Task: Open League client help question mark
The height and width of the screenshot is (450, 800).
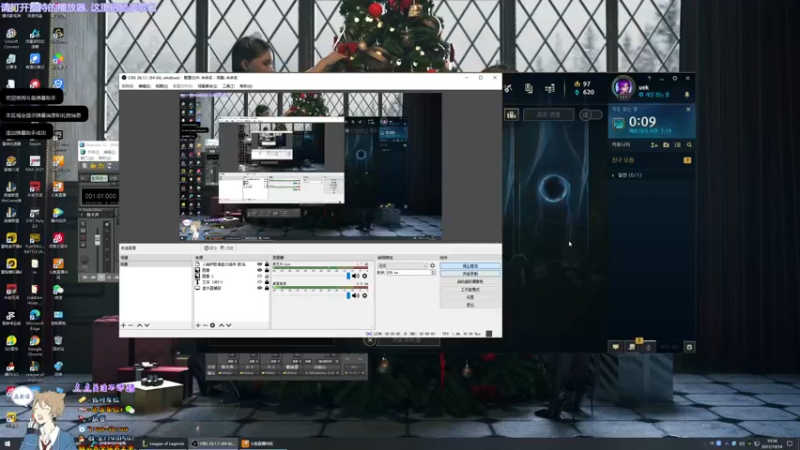Action: click(649, 78)
